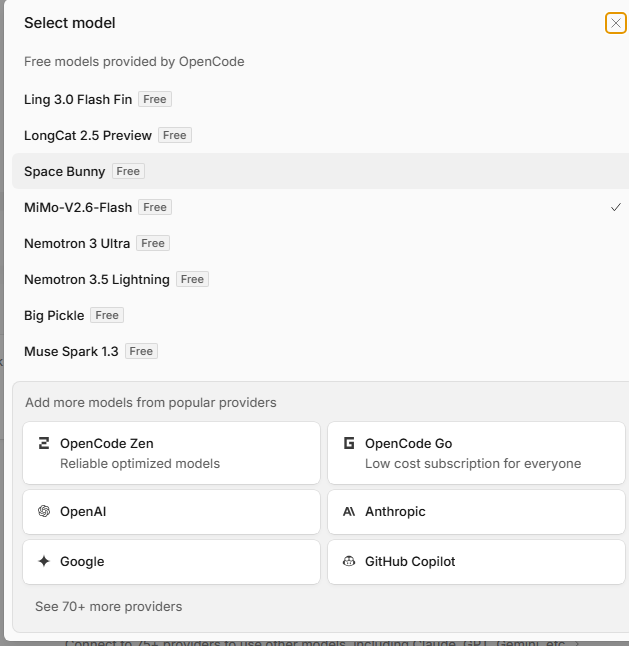
Task: Select Muse Spark 1.3 model
Action: 320,351
